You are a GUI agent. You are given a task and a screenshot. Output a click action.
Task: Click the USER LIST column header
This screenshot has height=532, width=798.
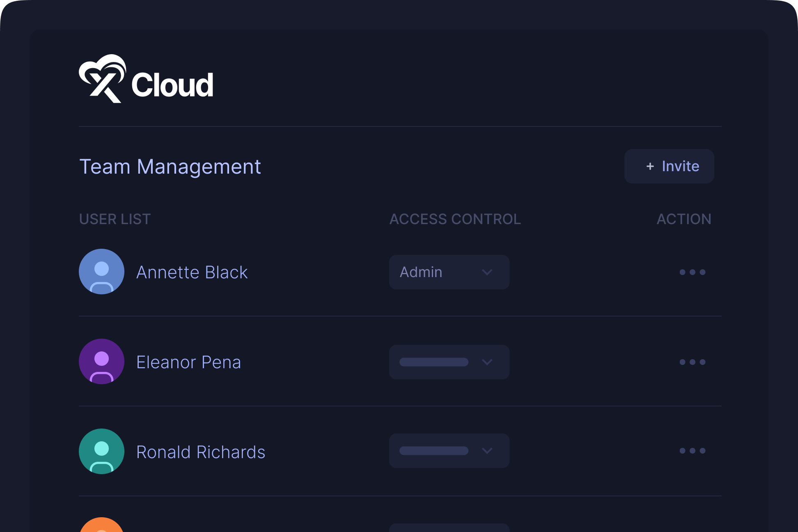(115, 219)
